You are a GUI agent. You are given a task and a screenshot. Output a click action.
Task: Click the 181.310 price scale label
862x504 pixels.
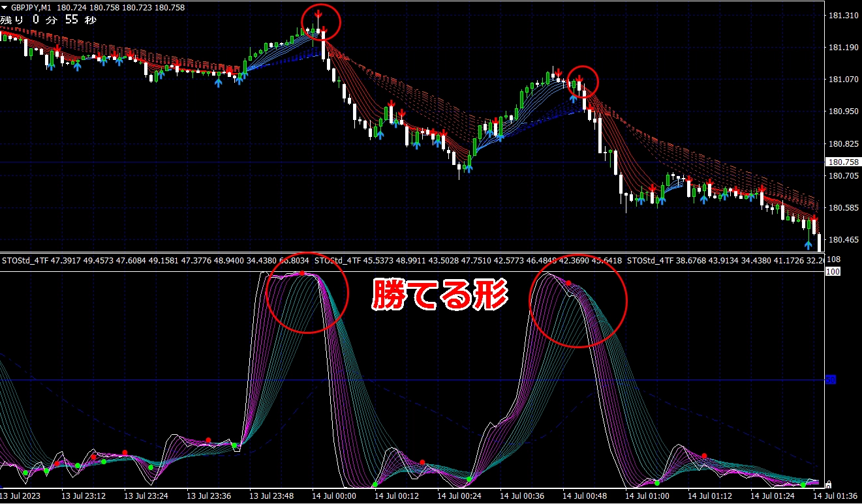tap(842, 16)
